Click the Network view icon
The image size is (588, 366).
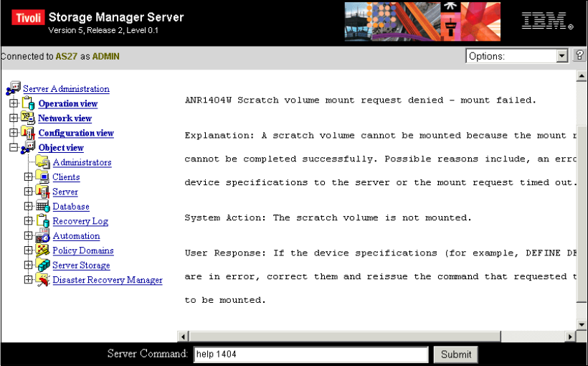click(28, 118)
